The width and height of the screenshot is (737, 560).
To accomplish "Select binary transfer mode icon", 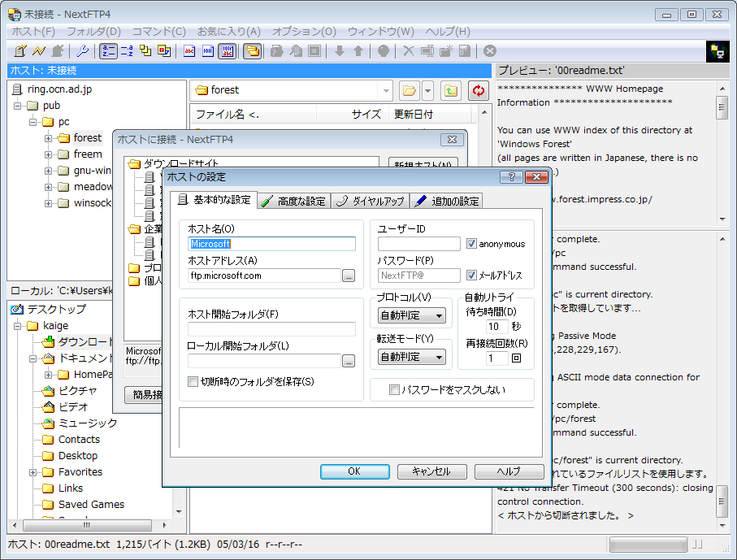I will pyautogui.click(x=208, y=50).
